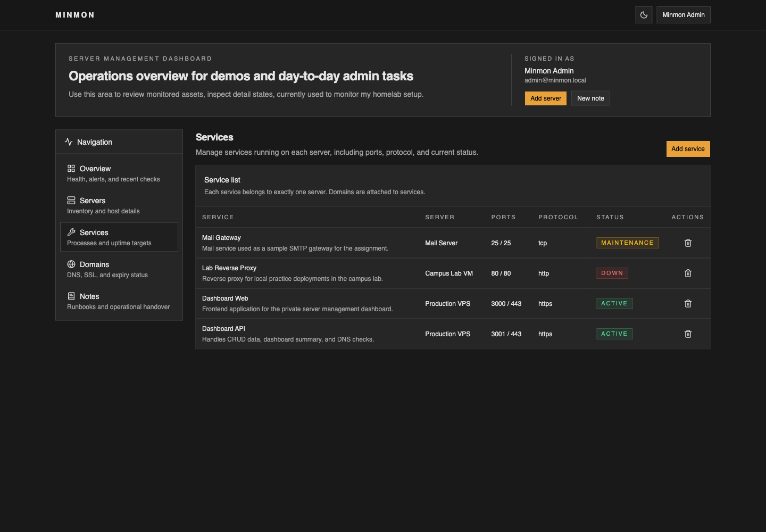Viewport: 766px width, 532px height.
Task: Click the Overview grid icon in the sidebar
Action: point(71,168)
